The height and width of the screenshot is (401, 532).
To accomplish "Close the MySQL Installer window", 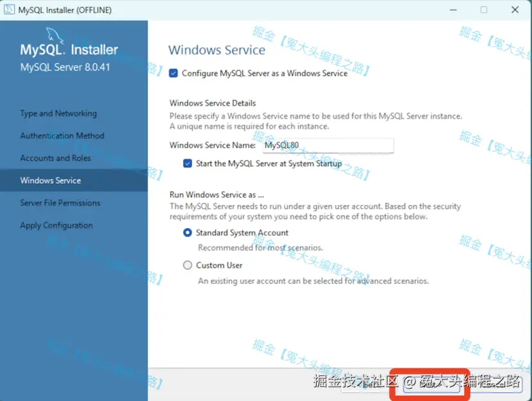I will point(515,10).
